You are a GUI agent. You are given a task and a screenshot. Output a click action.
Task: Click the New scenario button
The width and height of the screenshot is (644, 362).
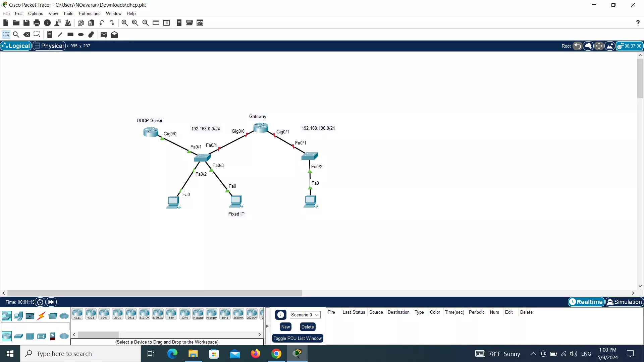pos(285,327)
